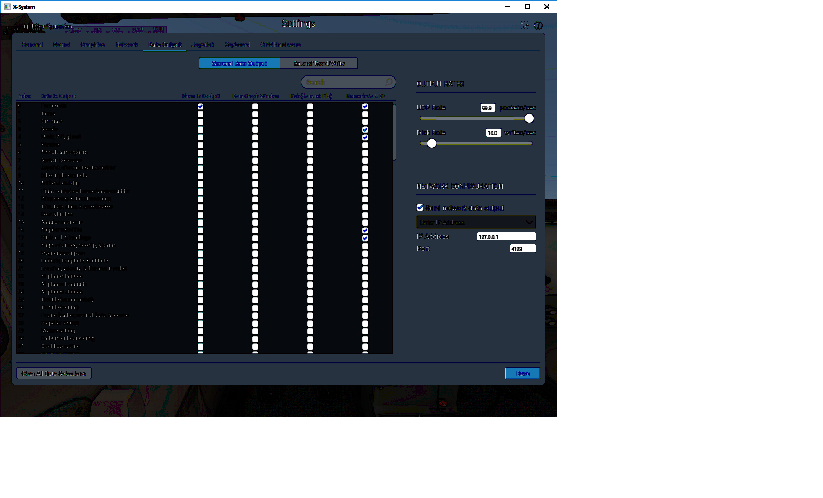The width and height of the screenshot is (823, 498).
Task: Click the Show in Cockpit column header
Action: point(201,96)
